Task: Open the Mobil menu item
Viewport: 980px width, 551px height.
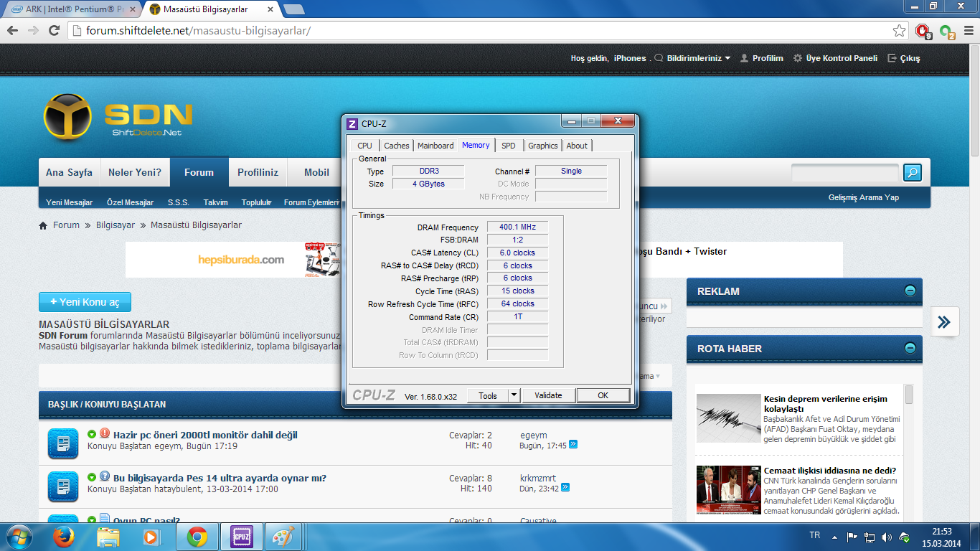Action: (316, 172)
